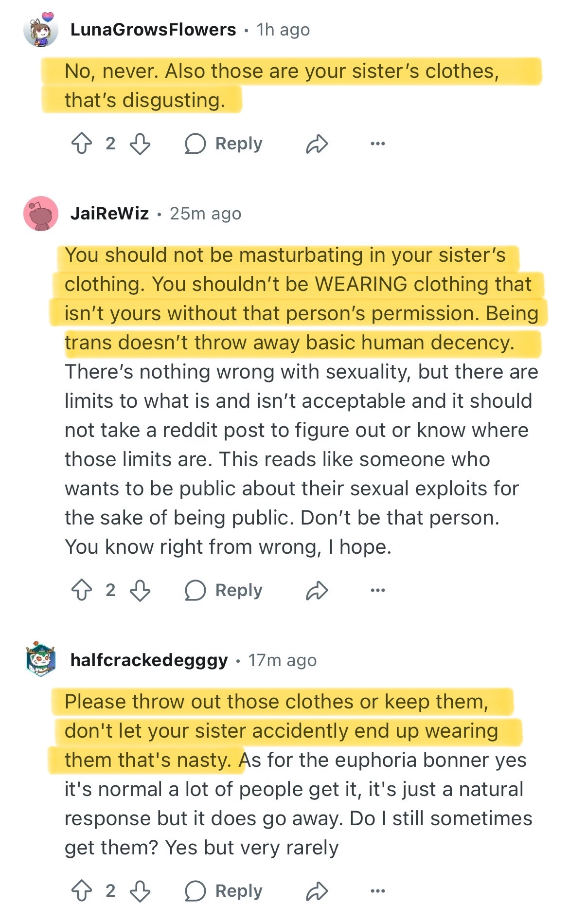Share JaiReWiz's comment
Screen dimensions: 569x924
tap(317, 591)
